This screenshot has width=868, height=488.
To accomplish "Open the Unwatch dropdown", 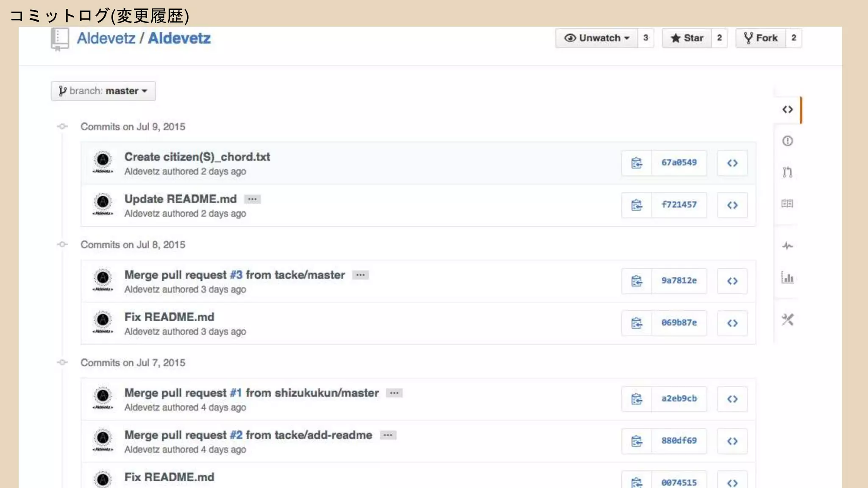I will pyautogui.click(x=596, y=38).
